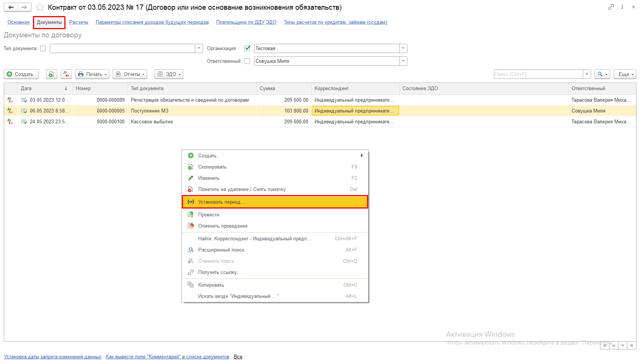Select the Поступление МЗ cell
This screenshot has width=642, height=364.
pyautogui.click(x=192, y=111)
